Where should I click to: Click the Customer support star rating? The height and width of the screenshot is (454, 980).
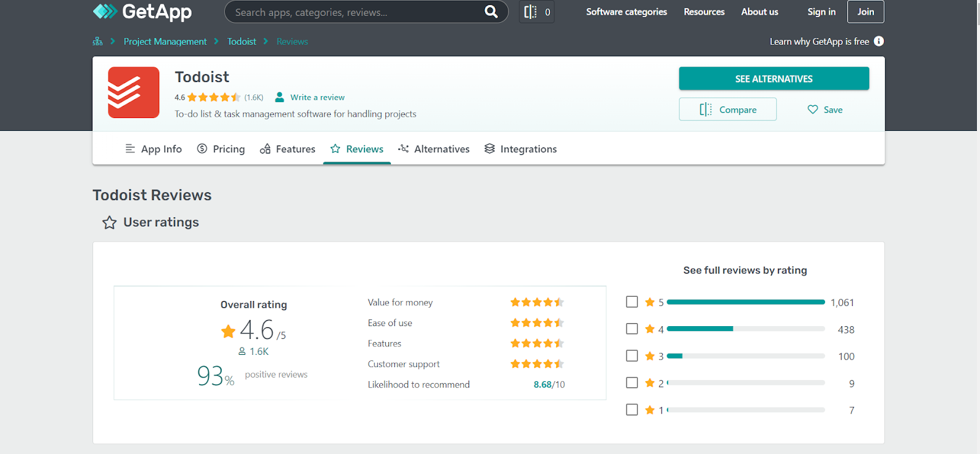pyautogui.click(x=537, y=363)
